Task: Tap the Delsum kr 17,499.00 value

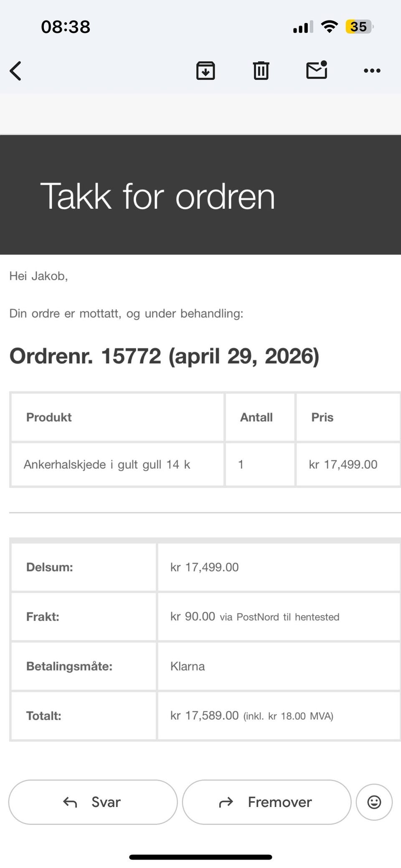Action: tap(204, 567)
